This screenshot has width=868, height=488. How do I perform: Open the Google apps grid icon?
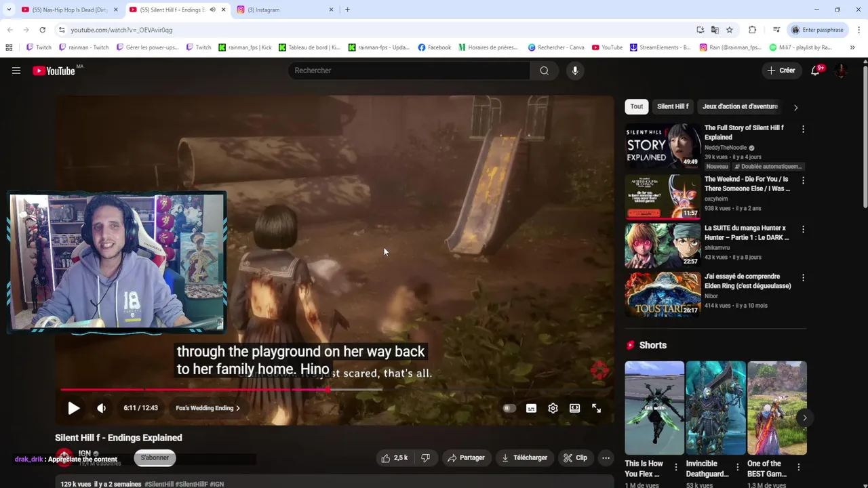tap(9, 47)
